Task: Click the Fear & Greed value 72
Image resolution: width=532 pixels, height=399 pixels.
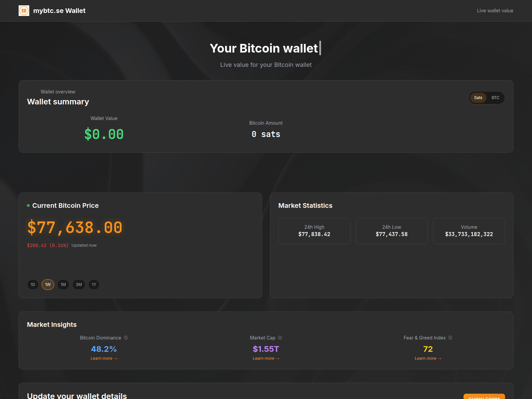Action: 428,349
